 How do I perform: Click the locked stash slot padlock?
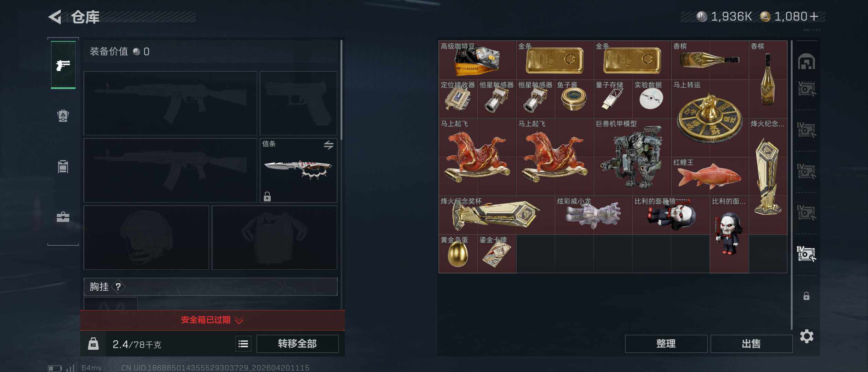pyautogui.click(x=806, y=296)
